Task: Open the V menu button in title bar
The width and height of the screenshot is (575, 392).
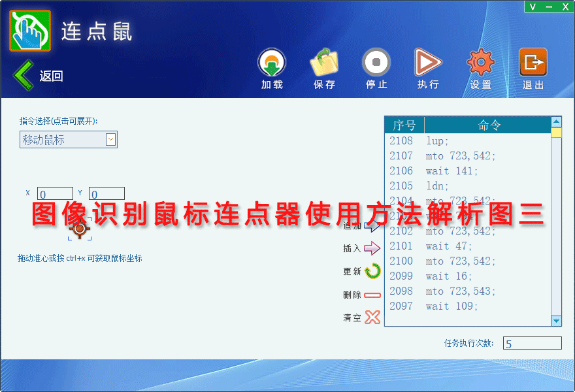Action: pos(533,7)
